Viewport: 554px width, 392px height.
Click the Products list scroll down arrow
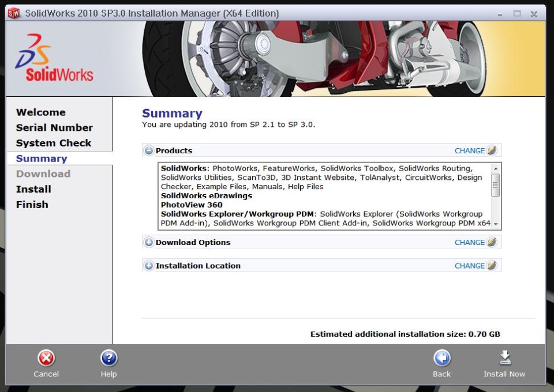(496, 224)
